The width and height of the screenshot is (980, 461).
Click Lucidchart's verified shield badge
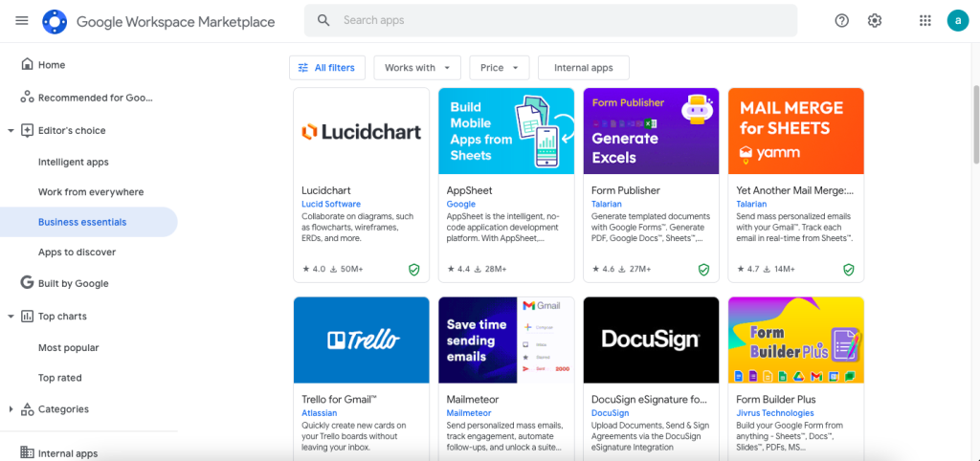413,269
